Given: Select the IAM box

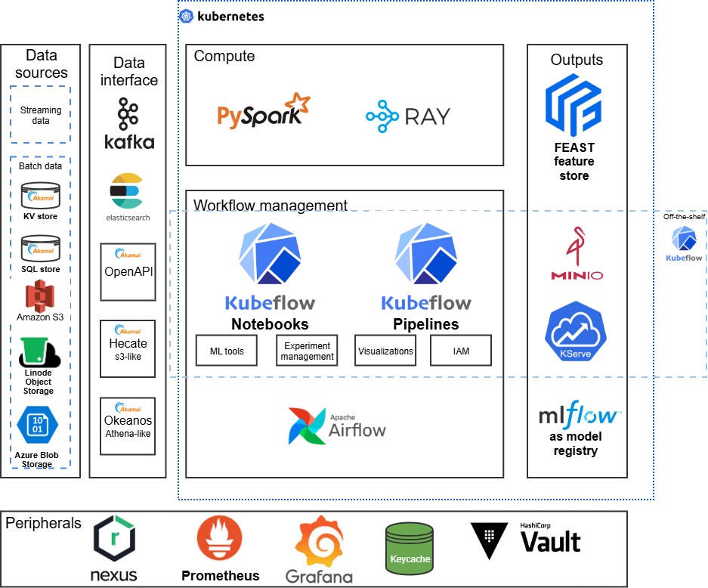Looking at the screenshot, I should tap(461, 351).
